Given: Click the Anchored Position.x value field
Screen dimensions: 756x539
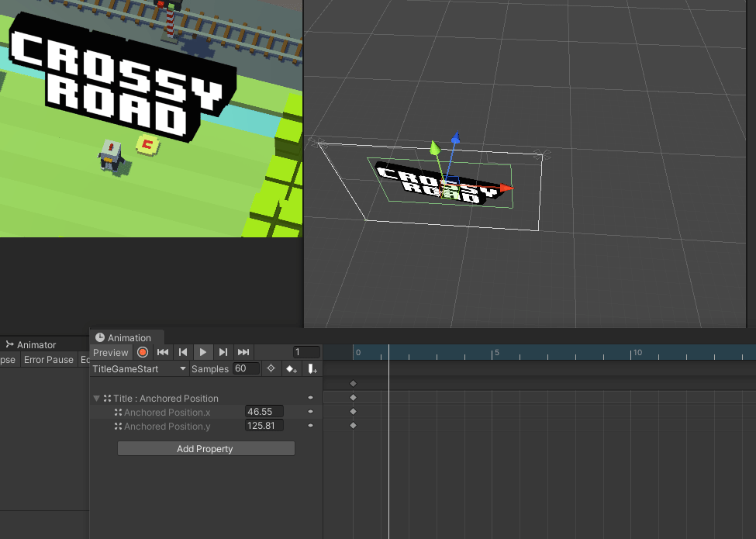Looking at the screenshot, I should [x=264, y=412].
